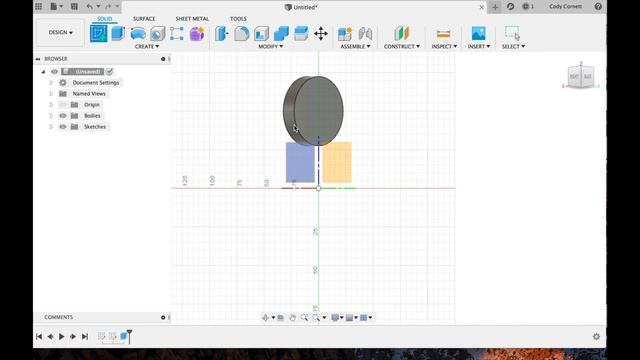Select the Joint tool
Screen dimensions: 640x360
point(365,34)
